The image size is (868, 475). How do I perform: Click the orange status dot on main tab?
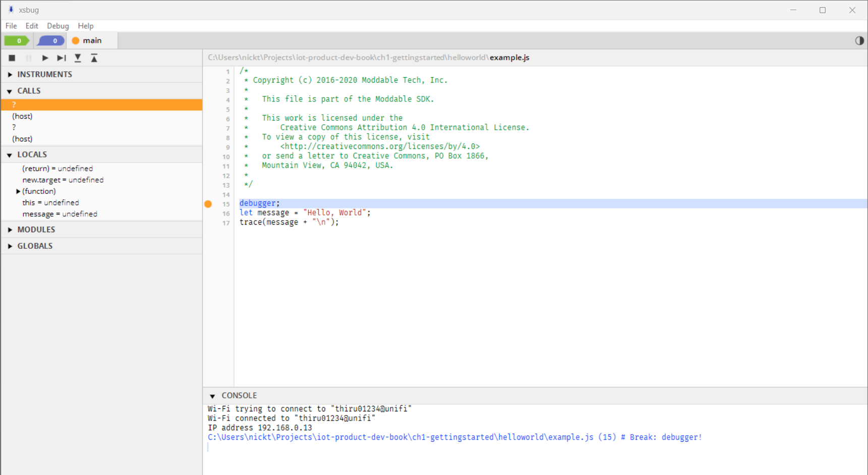(x=76, y=40)
